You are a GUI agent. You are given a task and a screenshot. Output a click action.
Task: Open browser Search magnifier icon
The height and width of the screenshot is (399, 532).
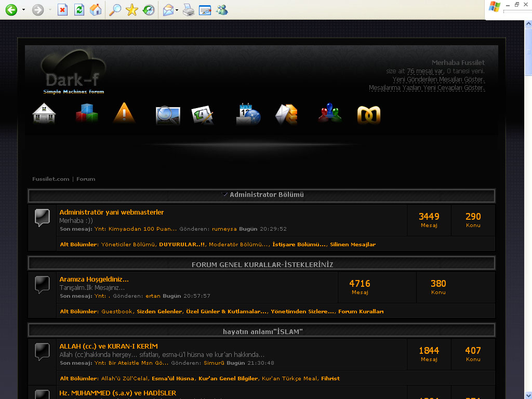[x=115, y=9]
